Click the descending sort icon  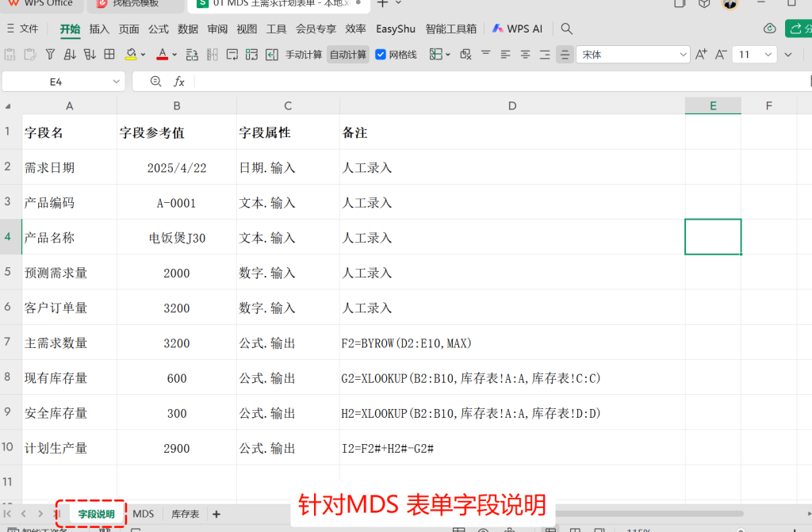90,55
